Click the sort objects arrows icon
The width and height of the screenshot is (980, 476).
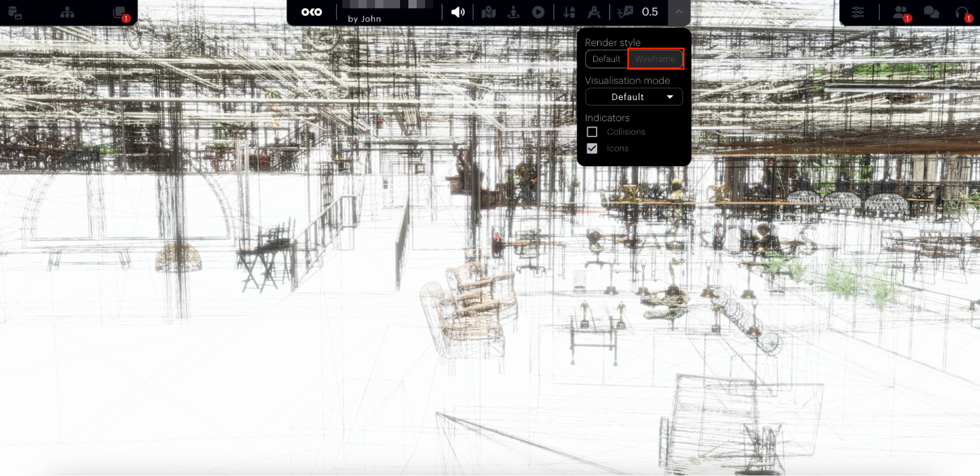tap(569, 12)
